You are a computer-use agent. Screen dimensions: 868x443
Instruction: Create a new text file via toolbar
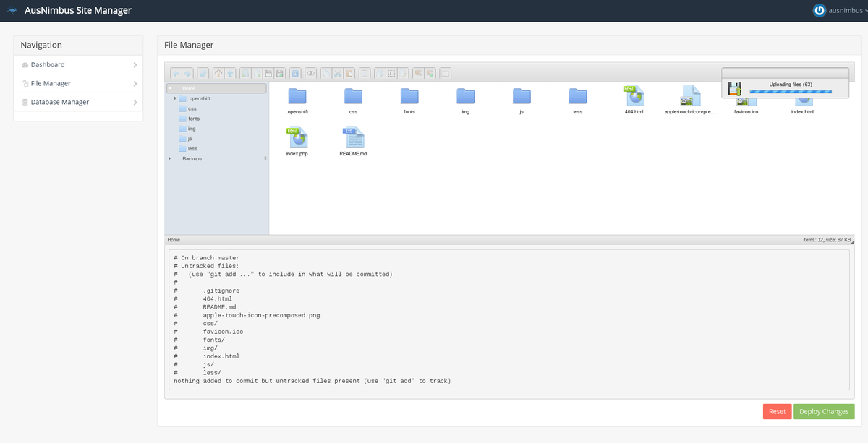point(257,73)
